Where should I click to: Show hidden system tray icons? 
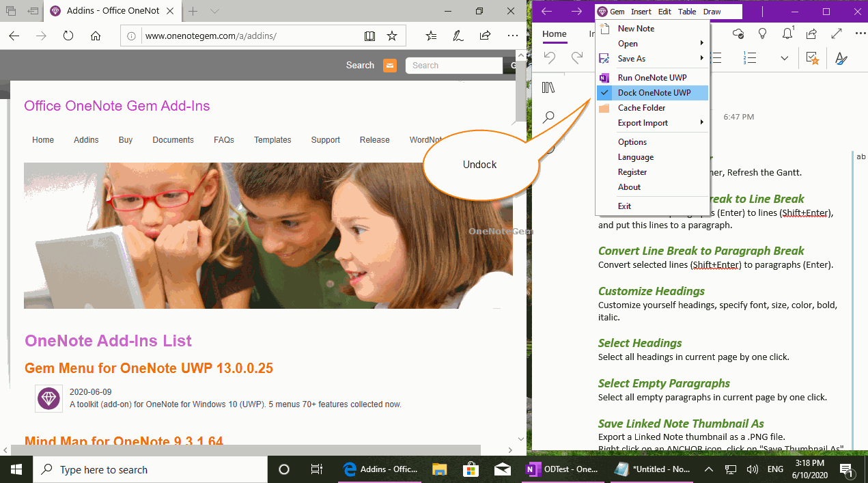pos(708,469)
